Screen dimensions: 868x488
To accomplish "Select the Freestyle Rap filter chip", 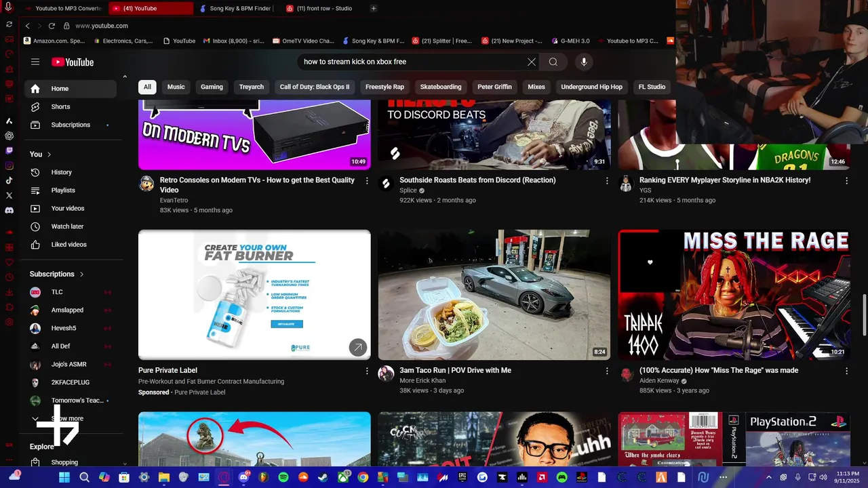I will pos(384,87).
